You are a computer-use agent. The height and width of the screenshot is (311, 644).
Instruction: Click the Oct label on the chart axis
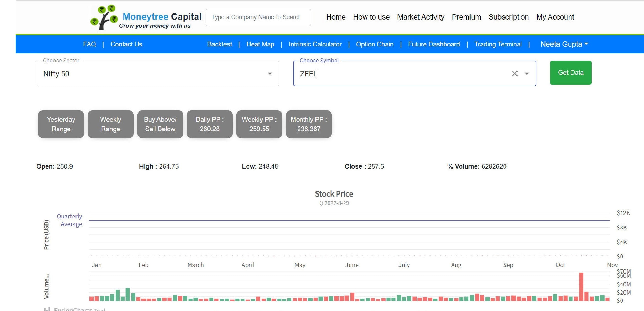click(560, 265)
